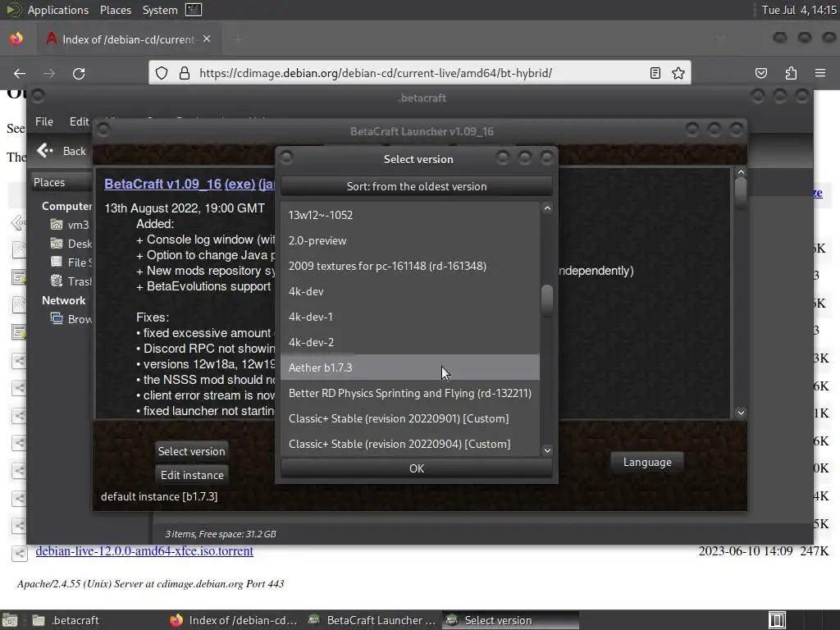Confirm version with OK button
The width and height of the screenshot is (840, 630).
click(x=416, y=468)
